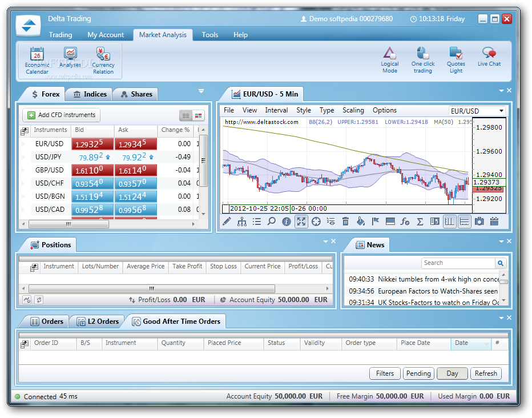532x418 pixels.
Task: Open the instruments panel options arrow
Action: (x=201, y=91)
